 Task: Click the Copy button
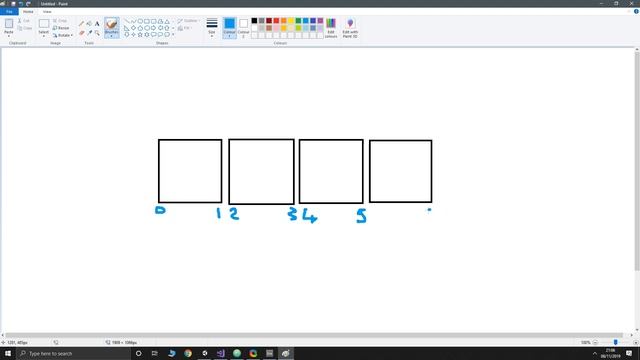point(24,28)
